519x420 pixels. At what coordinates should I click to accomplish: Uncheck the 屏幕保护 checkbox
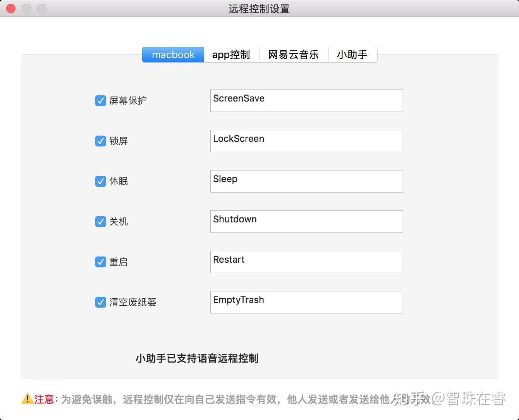pyautogui.click(x=101, y=101)
